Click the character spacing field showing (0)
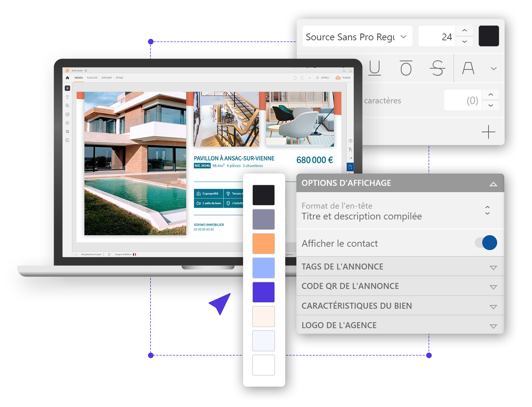This screenshot has height=407, width=532. pos(463,100)
